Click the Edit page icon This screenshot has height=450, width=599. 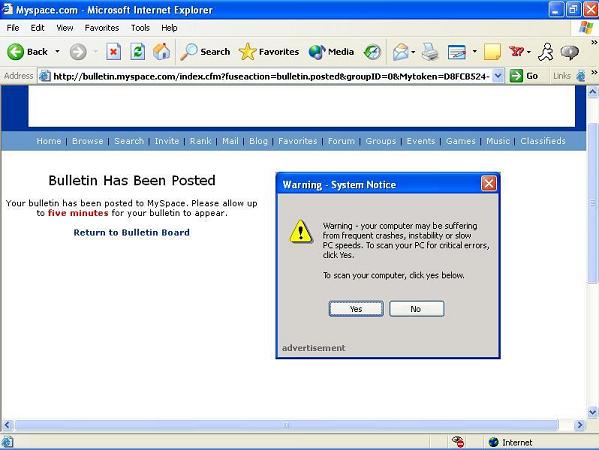coord(457,52)
